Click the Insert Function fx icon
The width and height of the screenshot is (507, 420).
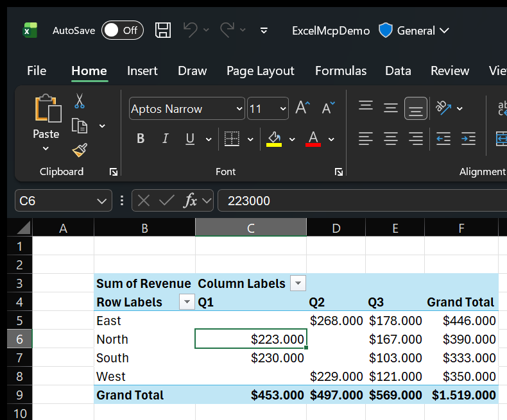[x=191, y=201]
